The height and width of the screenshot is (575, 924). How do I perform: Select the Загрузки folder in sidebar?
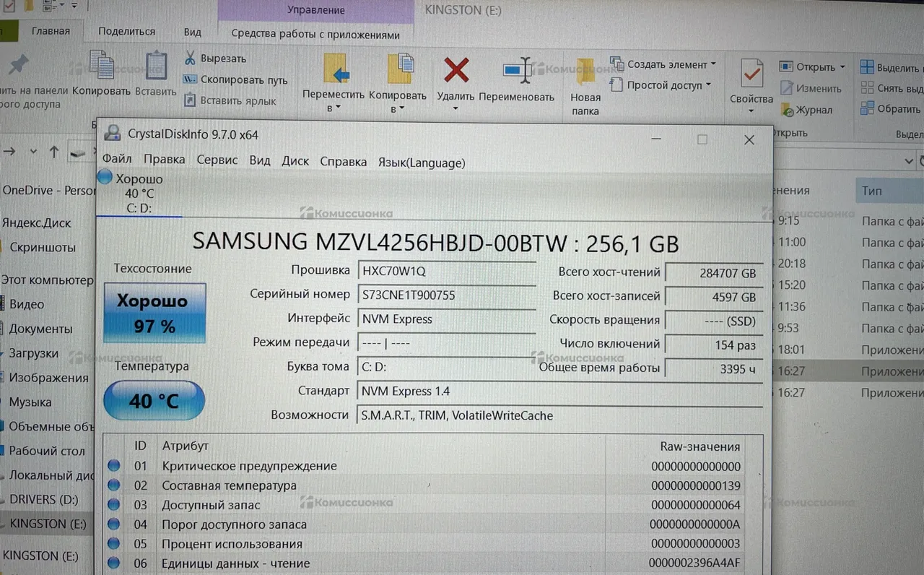pyautogui.click(x=33, y=353)
